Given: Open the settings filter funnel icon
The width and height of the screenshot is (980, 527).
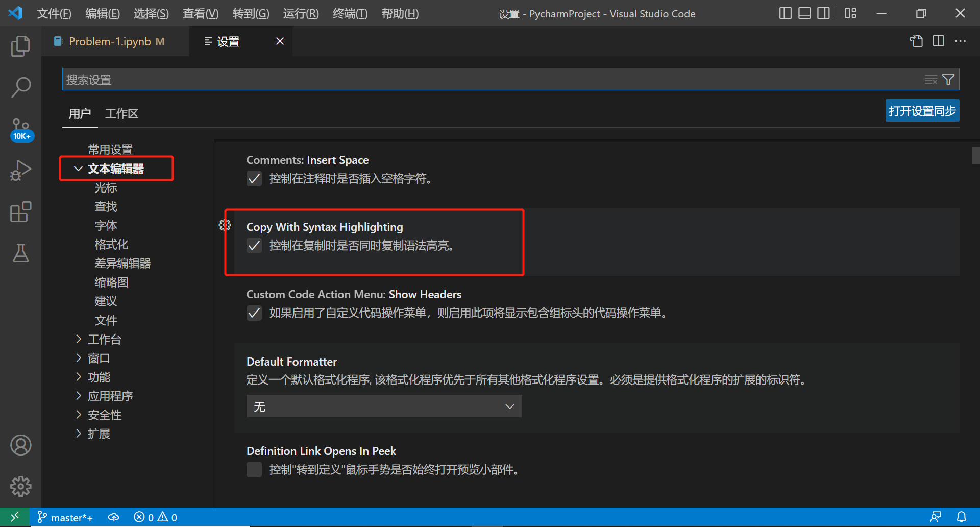Looking at the screenshot, I should tap(948, 80).
